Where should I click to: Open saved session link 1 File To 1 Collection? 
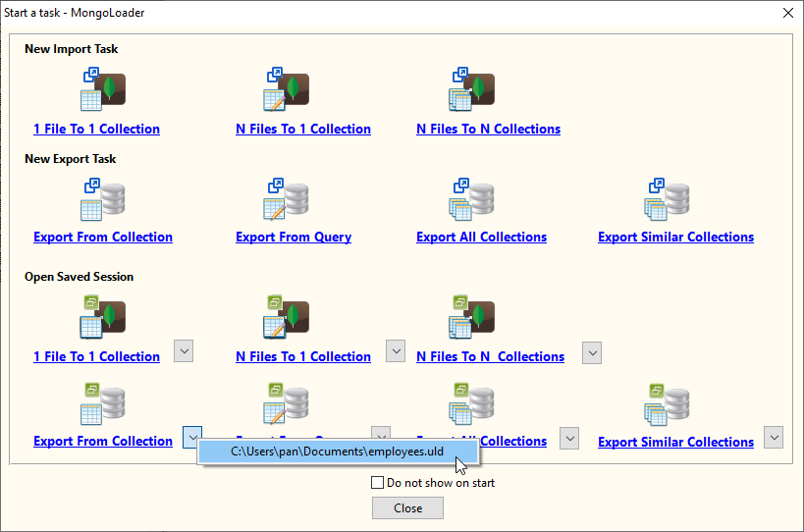[x=96, y=356]
